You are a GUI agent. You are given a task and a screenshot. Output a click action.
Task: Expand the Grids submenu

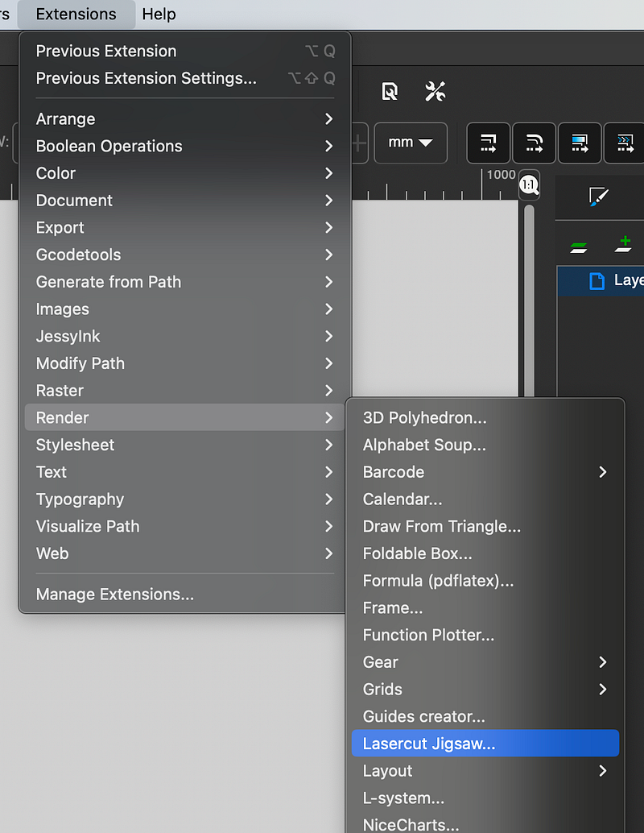tap(485, 689)
